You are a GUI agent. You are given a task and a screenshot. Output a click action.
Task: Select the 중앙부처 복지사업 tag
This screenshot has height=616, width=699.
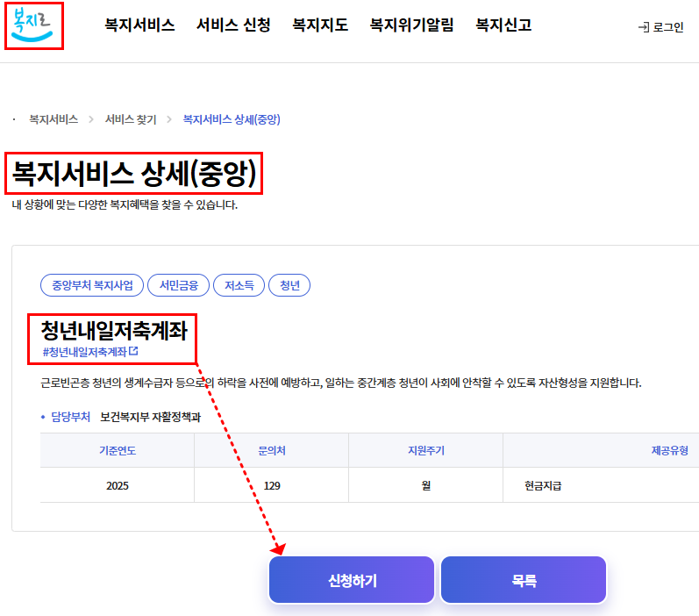92,285
